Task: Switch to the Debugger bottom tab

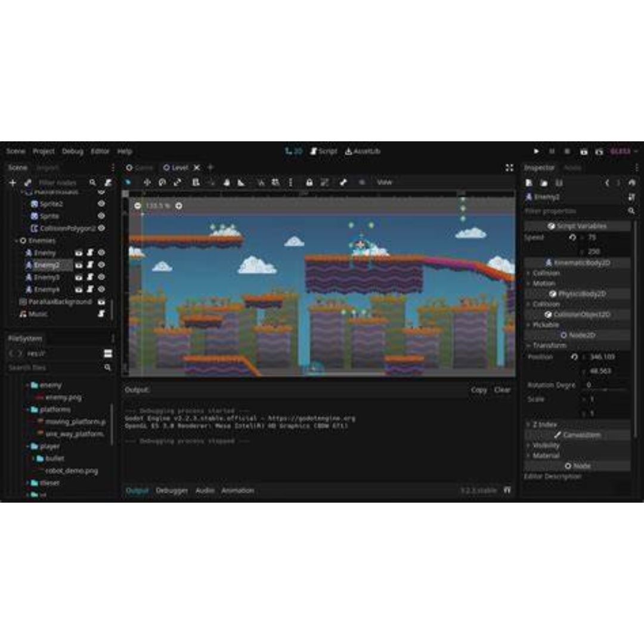Action: click(172, 490)
